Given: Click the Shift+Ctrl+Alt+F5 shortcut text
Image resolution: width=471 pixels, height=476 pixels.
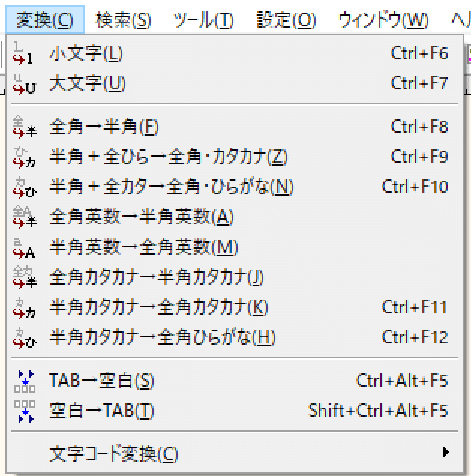Looking at the screenshot, I should [378, 411].
